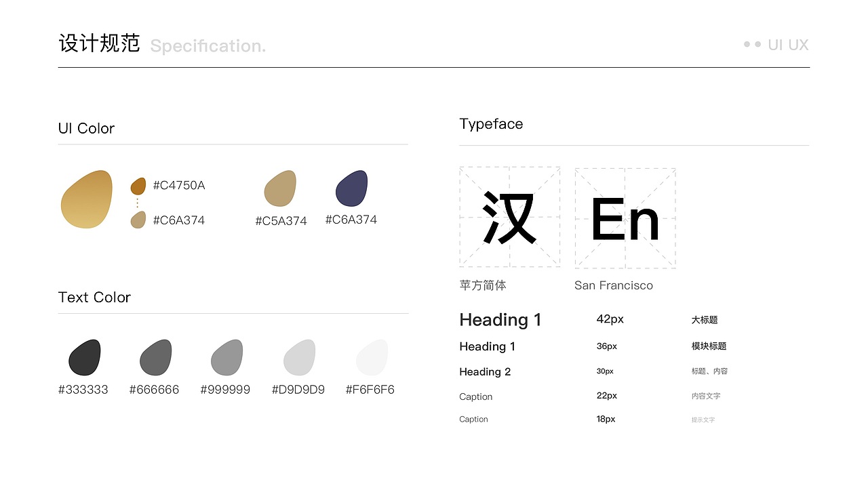Click the 苹方简体 font label
Viewport: 868px width, 488px height.
[483, 285]
